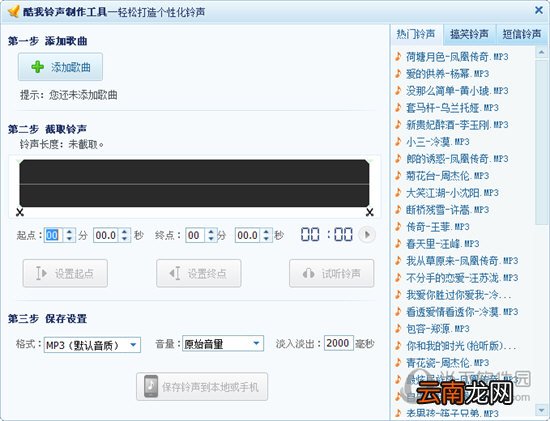Click the round play button next to the 00:00 timer
The image size is (550, 421).
[367, 235]
